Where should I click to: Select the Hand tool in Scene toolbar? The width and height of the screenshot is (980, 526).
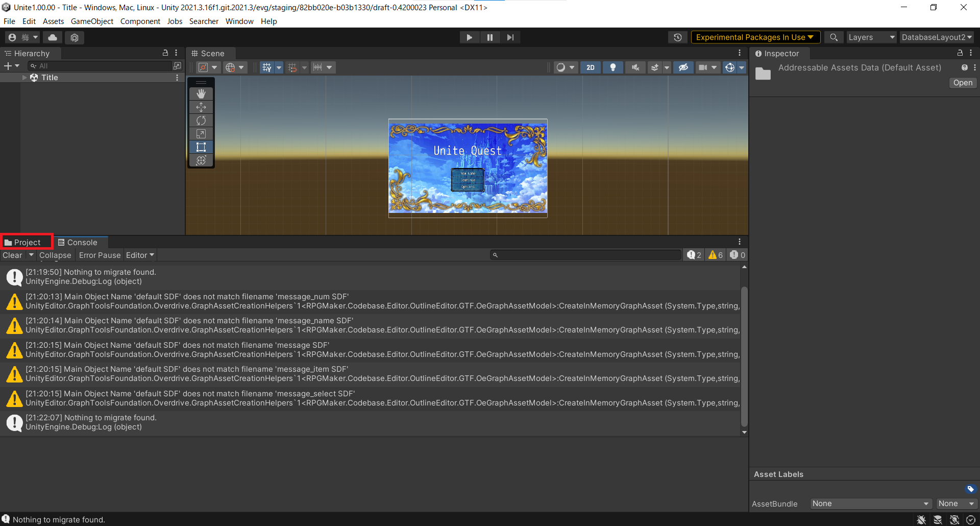(201, 94)
